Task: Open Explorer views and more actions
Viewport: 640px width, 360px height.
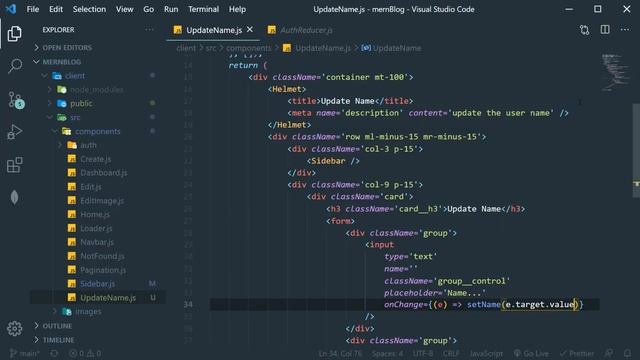Action: [x=149, y=30]
